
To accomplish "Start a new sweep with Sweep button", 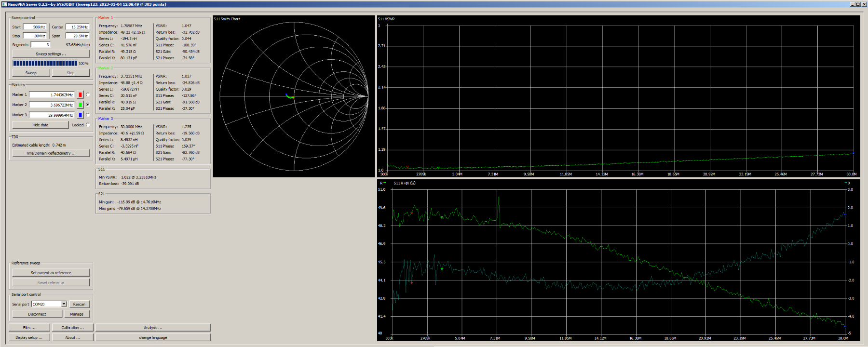I will tap(31, 73).
